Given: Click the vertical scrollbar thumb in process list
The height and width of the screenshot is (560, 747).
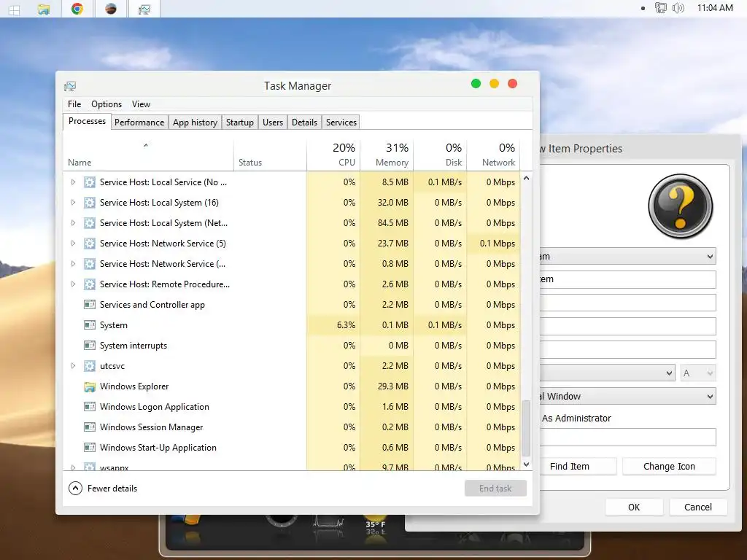Looking at the screenshot, I should point(527,429).
